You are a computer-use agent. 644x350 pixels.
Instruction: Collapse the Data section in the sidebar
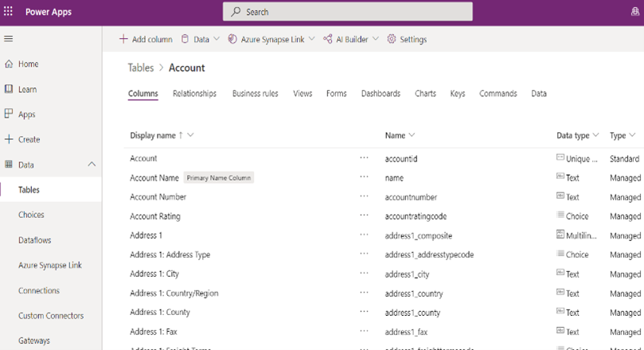coord(92,165)
